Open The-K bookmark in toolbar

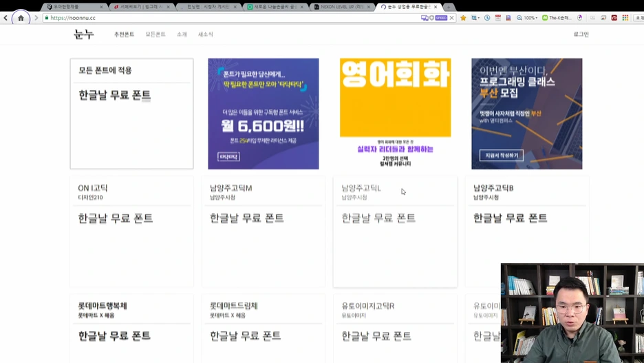click(557, 18)
